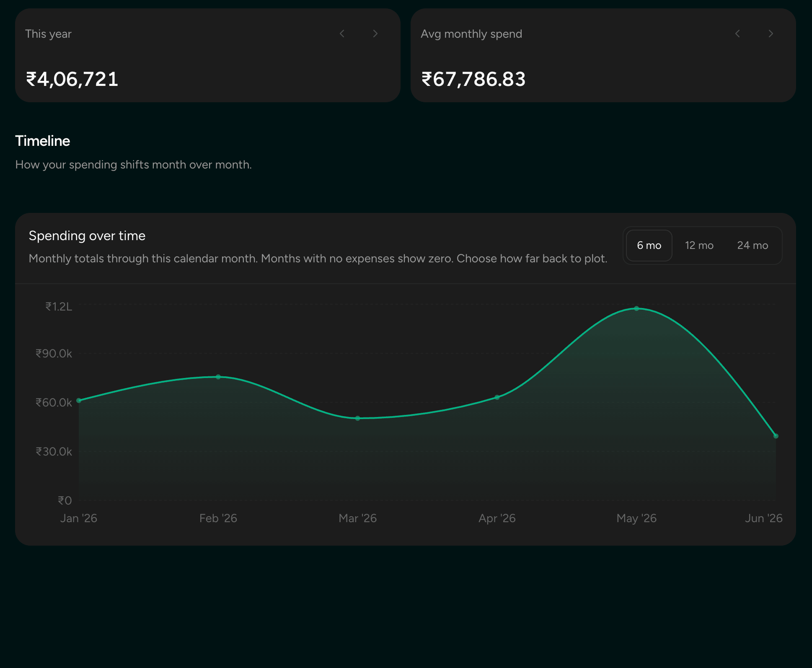
Task: Click the 'Spending over time' chart title
Action: 87,236
